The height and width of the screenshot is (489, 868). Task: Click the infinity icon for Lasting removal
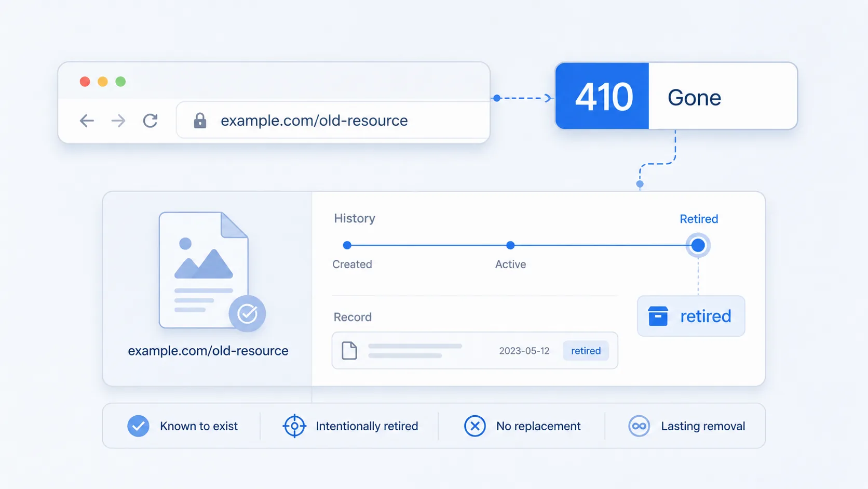(639, 426)
